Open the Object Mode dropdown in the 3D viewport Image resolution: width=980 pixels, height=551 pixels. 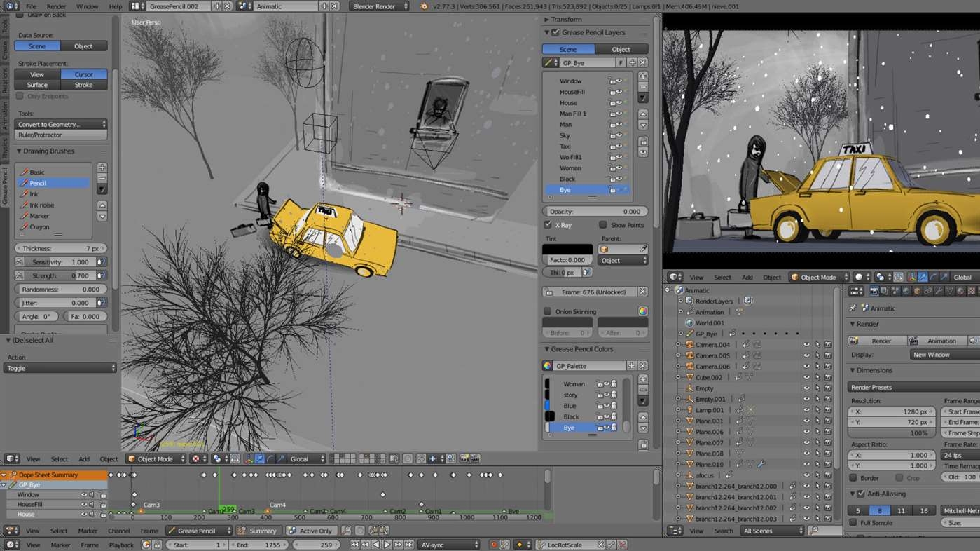click(156, 459)
